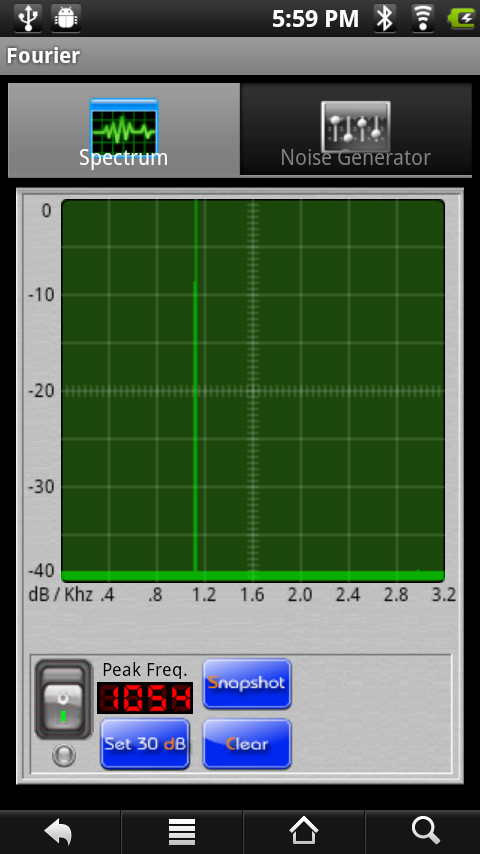
Task: Toggle the power rocker switch
Action: [x=64, y=699]
